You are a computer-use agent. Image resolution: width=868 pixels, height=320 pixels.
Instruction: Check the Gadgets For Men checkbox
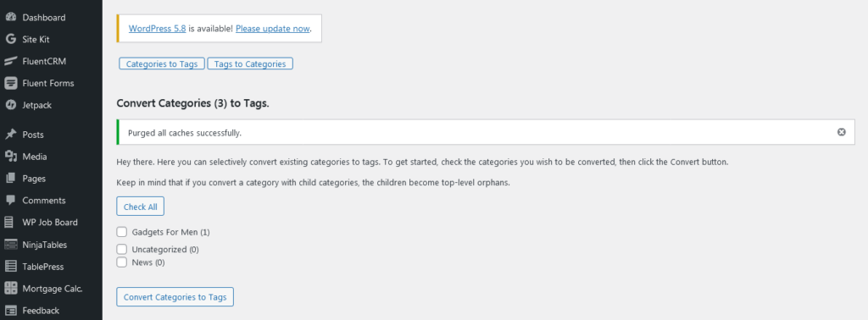coord(122,232)
